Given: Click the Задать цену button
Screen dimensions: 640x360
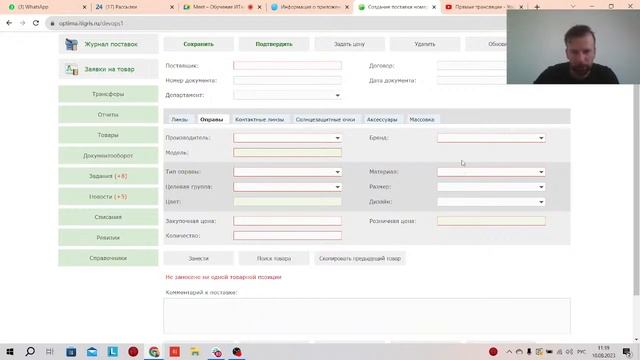Looking at the screenshot, I should click(349, 44).
